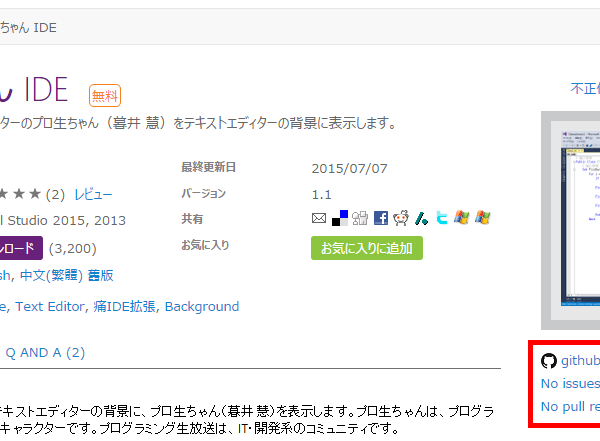The width and height of the screenshot is (600, 441).
Task: Open the 不正 report link at top right
Action: [585, 89]
